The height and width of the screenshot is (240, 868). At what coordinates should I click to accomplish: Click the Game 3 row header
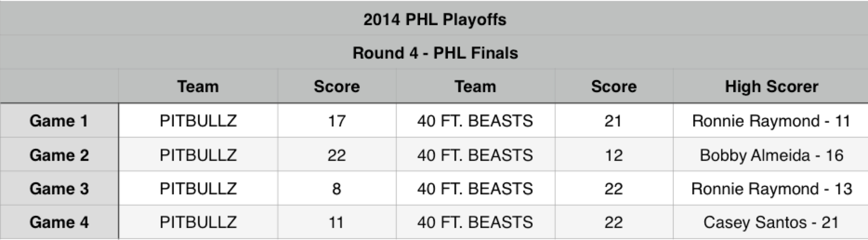(59, 189)
